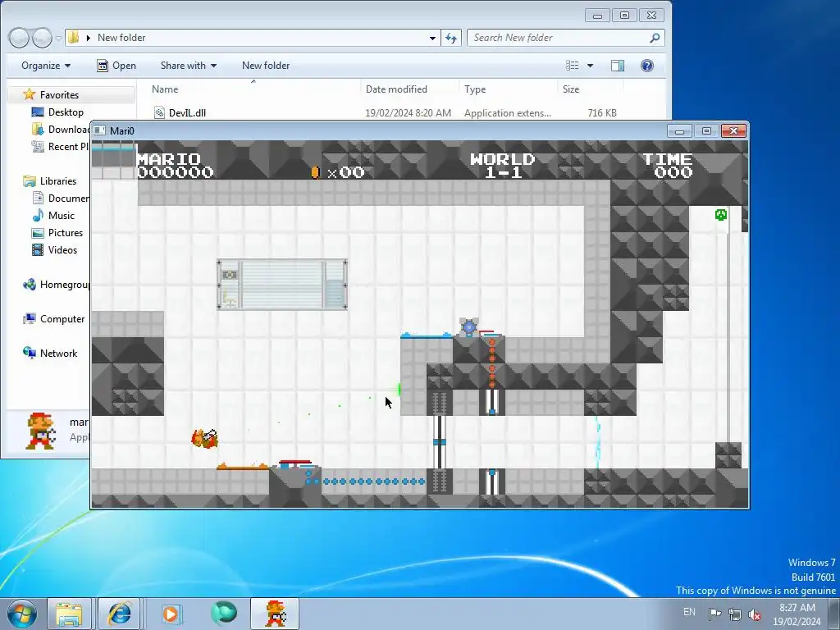This screenshot has height=630, width=840.
Task: Click the blue turret on the platform
Action: pyautogui.click(x=468, y=327)
